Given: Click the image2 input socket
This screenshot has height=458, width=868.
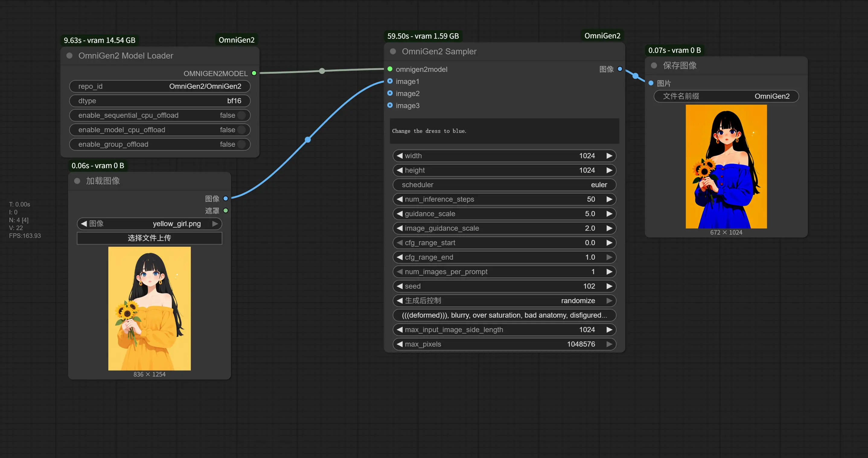Looking at the screenshot, I should [x=390, y=93].
